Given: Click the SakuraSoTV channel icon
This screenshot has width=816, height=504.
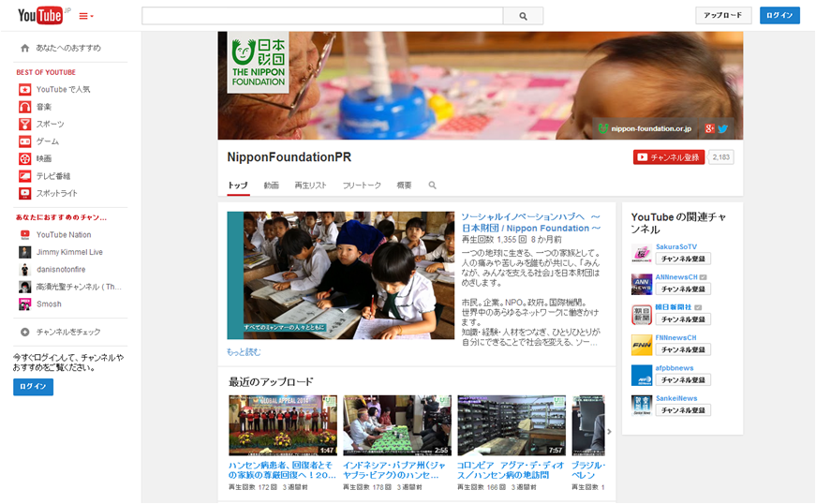Looking at the screenshot, I should tap(642, 254).
